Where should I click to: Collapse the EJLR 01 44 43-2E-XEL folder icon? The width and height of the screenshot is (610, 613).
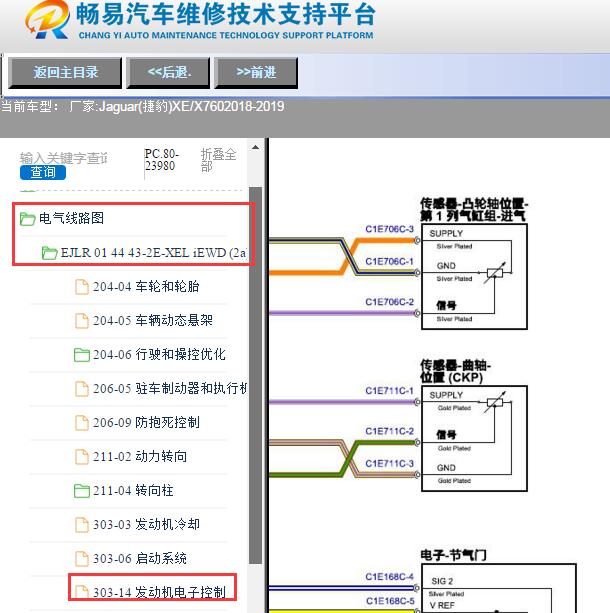[x=50, y=253]
